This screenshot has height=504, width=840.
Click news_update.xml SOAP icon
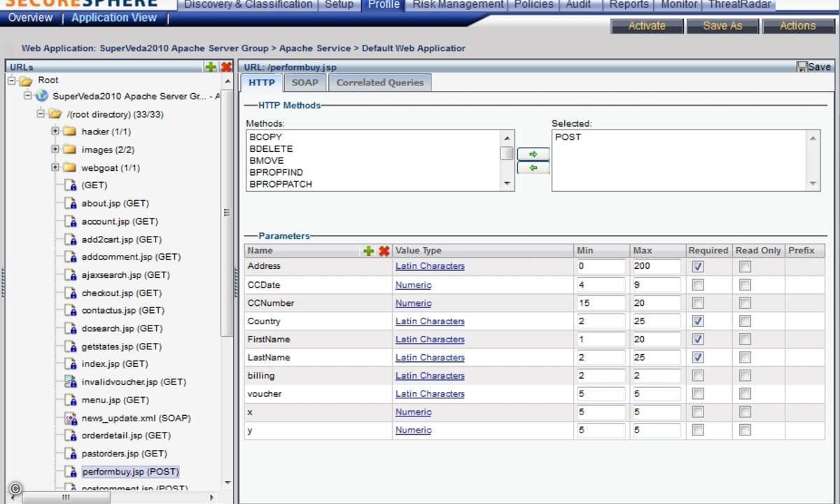pyautogui.click(x=71, y=418)
